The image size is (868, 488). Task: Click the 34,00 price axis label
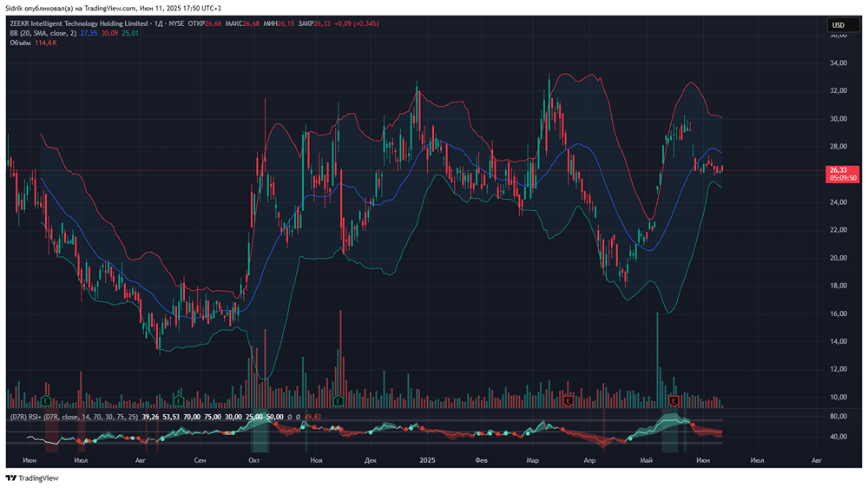click(x=838, y=63)
